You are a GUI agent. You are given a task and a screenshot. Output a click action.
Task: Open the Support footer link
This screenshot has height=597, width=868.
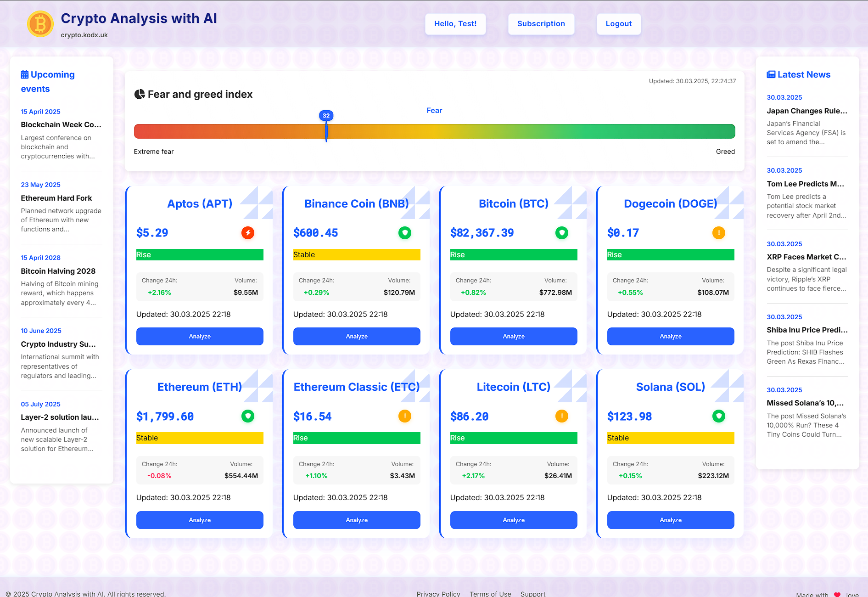point(533,594)
